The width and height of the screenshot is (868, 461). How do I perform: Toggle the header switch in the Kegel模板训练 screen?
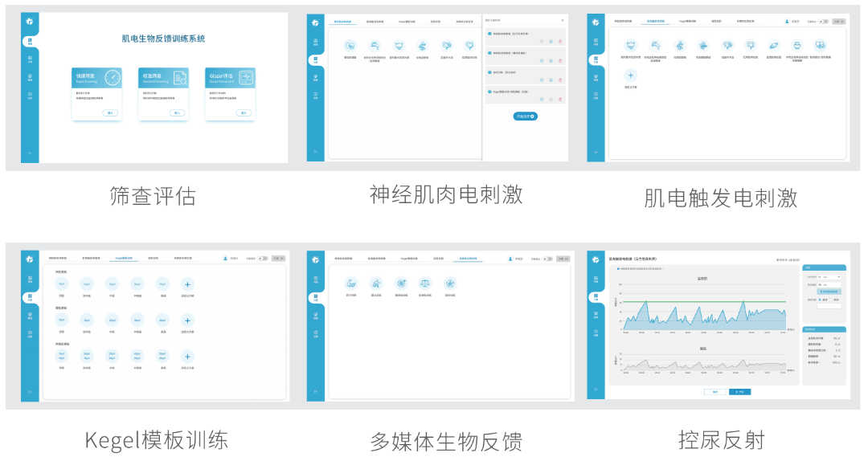point(261,258)
